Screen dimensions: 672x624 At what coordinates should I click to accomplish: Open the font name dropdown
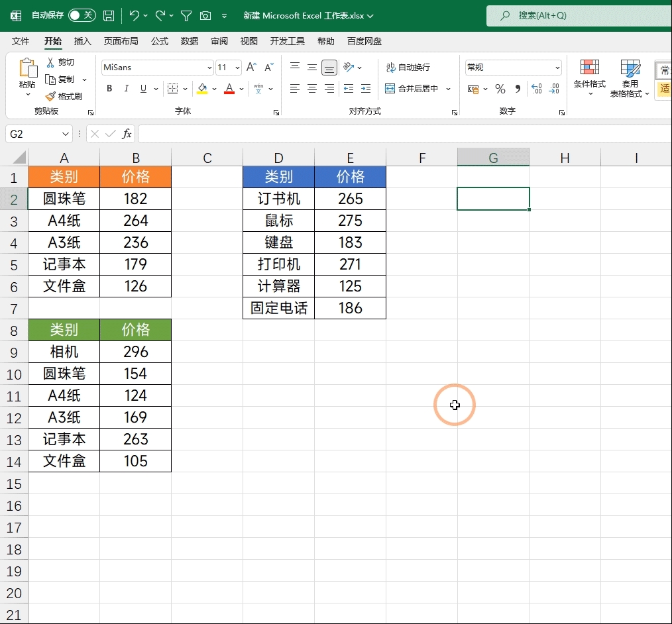pyautogui.click(x=209, y=67)
